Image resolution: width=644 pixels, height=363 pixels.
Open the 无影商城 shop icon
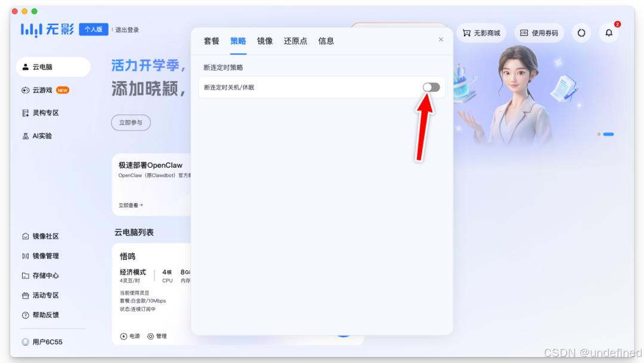point(481,33)
